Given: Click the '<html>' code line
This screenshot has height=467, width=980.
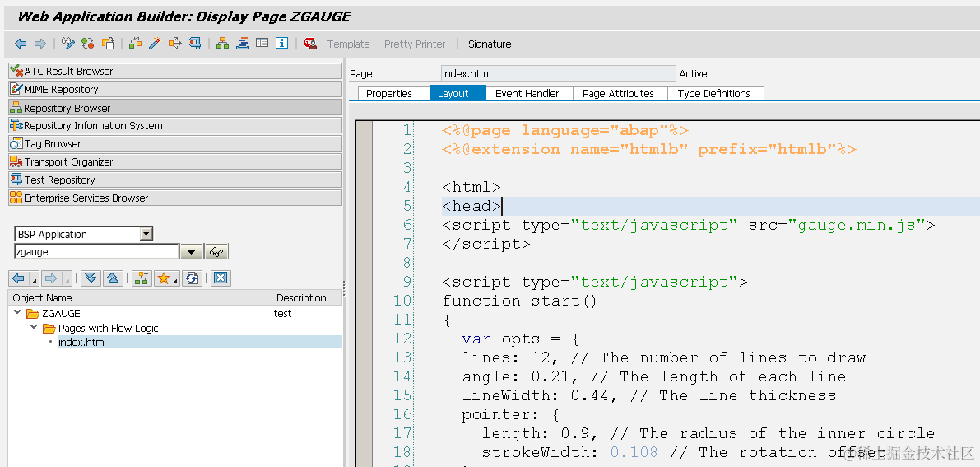Looking at the screenshot, I should click(471, 186).
